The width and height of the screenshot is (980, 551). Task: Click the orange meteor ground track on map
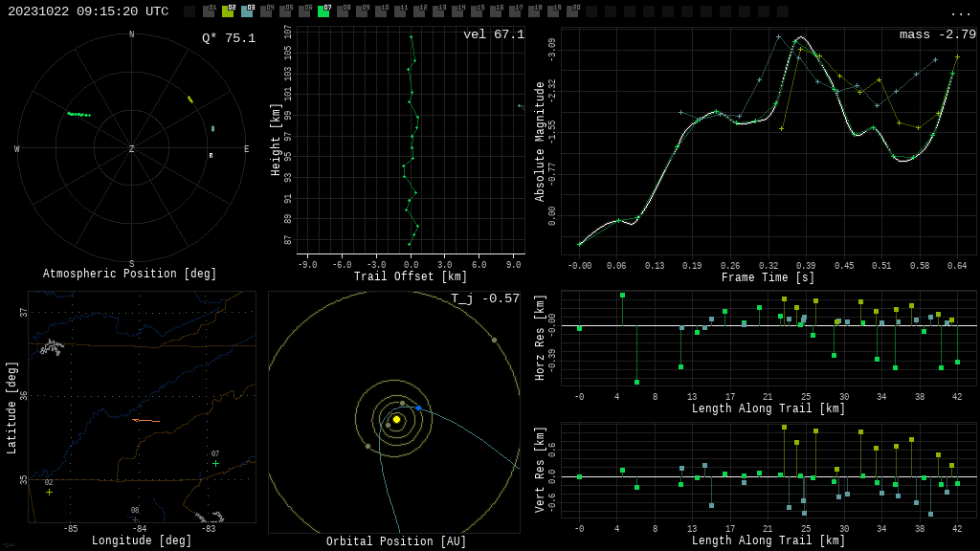pos(146,420)
